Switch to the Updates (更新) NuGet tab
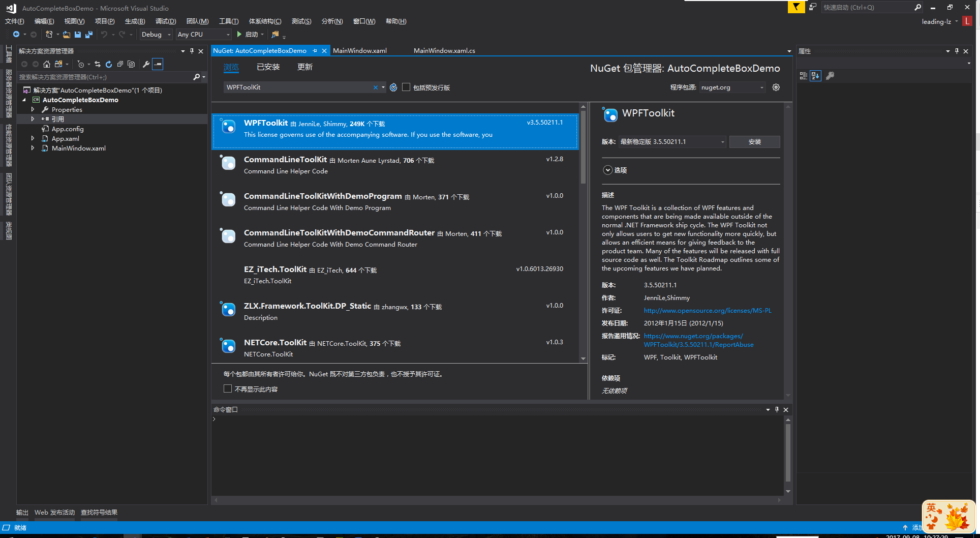 pyautogui.click(x=305, y=67)
